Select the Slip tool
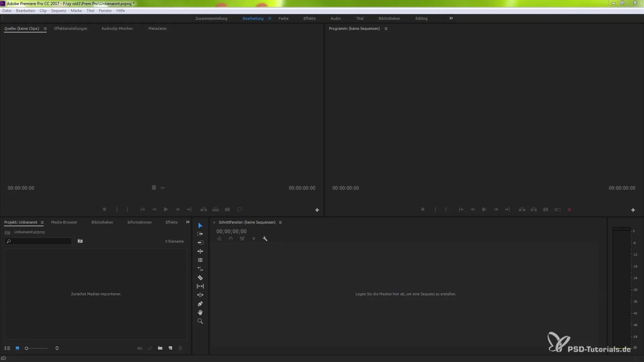The height and width of the screenshot is (362, 644). tap(200, 286)
